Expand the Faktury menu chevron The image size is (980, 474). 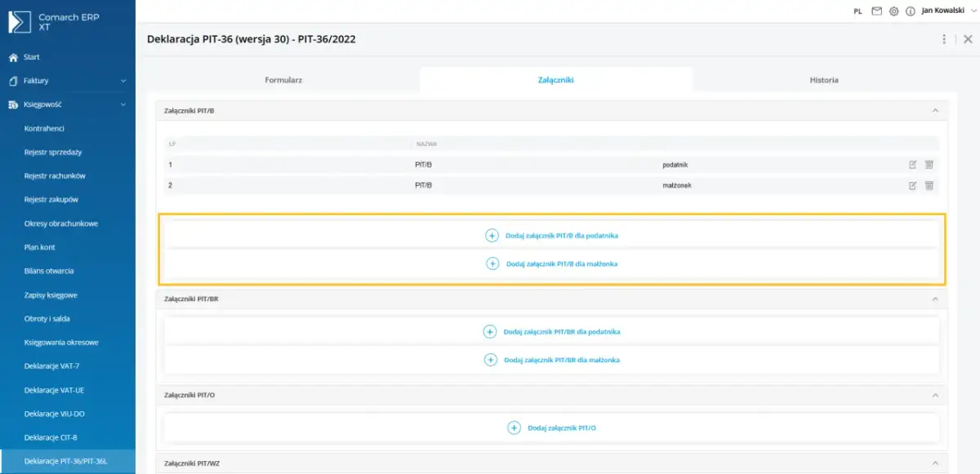[x=123, y=81]
